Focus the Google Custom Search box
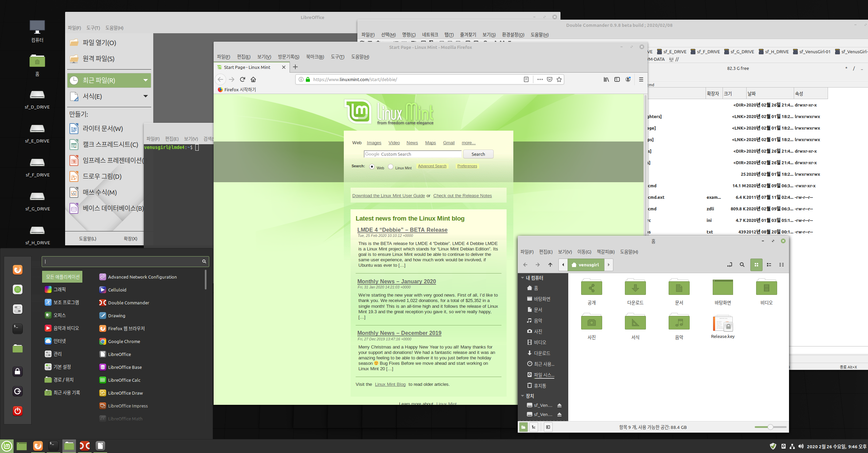868x453 pixels. (x=412, y=154)
